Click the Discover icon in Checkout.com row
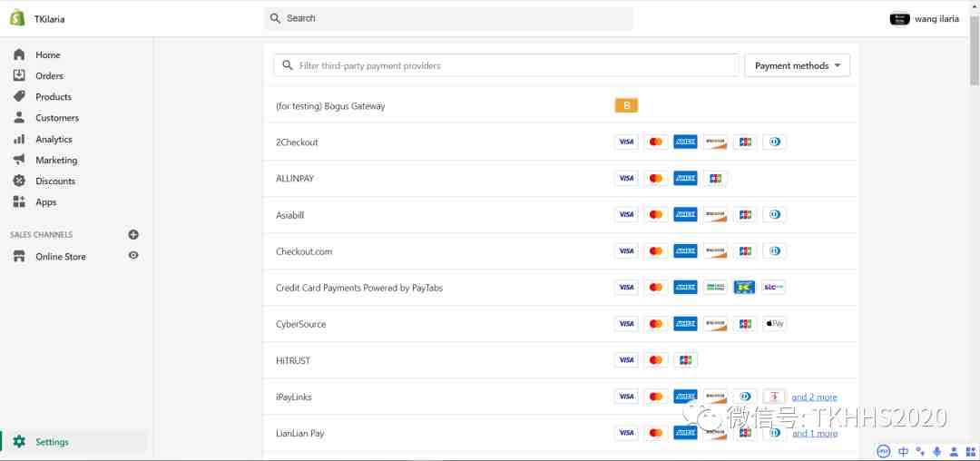 pyautogui.click(x=715, y=251)
